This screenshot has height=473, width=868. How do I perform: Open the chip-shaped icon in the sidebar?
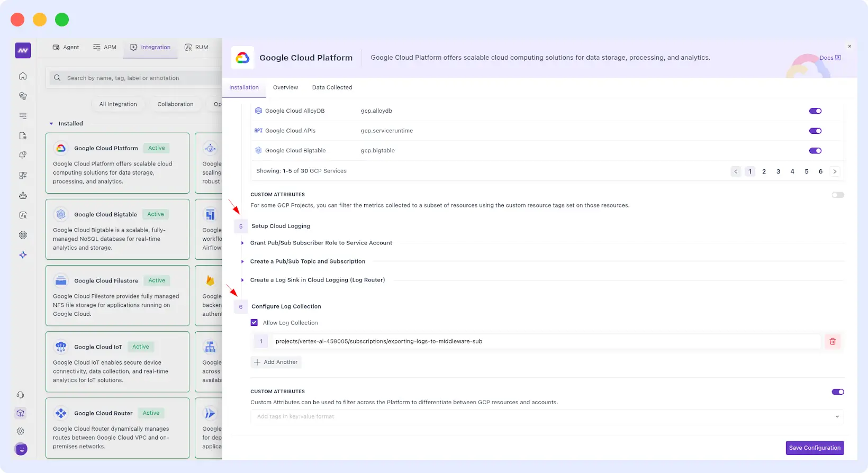coord(23,235)
